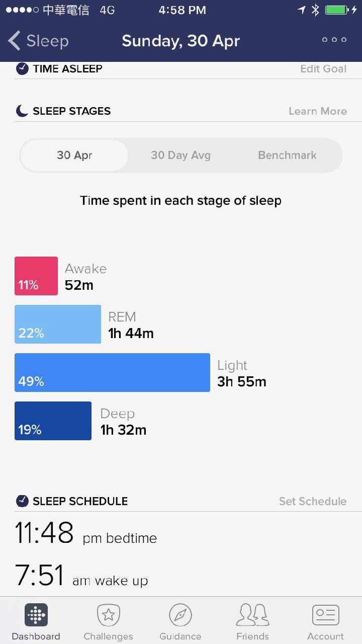Select the 30 Apr segment
This screenshot has width=362, height=644.
tap(74, 155)
